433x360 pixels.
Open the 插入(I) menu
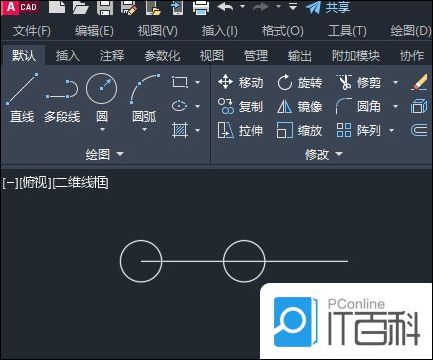220,31
